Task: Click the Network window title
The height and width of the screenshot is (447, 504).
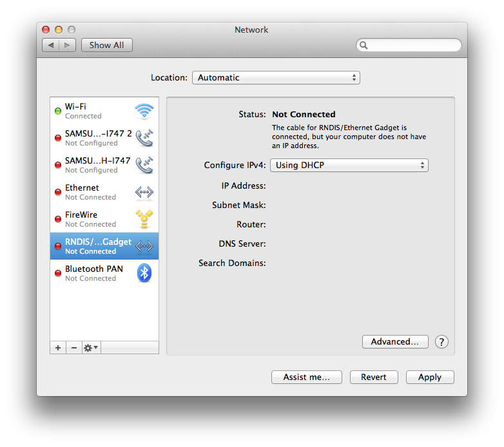Action: point(251,30)
